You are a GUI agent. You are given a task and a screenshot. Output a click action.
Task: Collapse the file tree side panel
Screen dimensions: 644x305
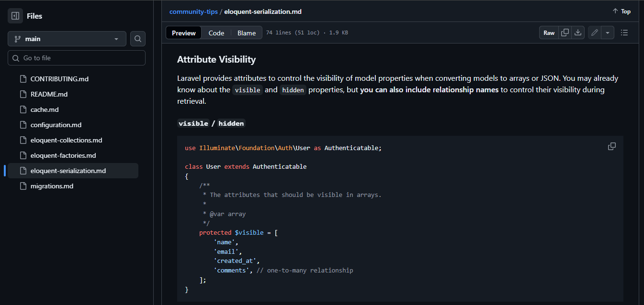click(15, 16)
